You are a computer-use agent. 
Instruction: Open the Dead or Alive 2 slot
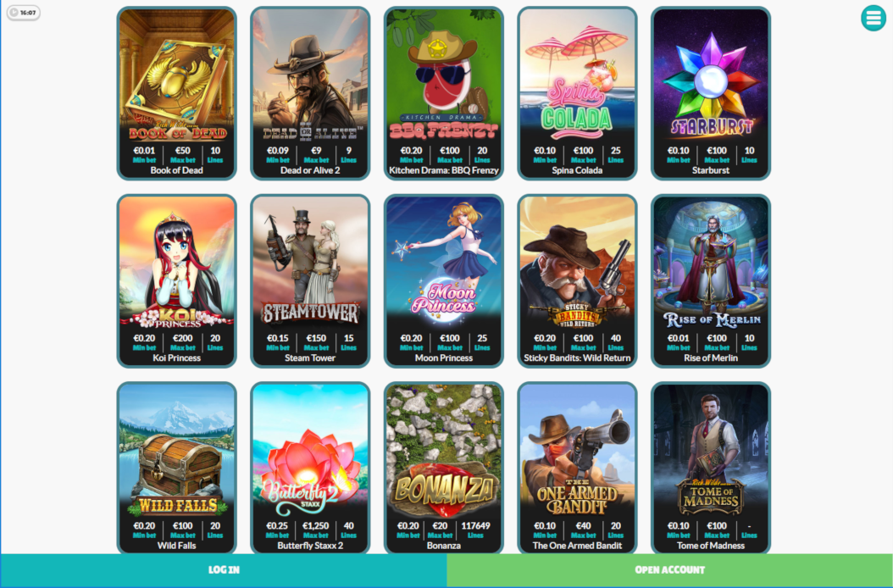[310, 93]
